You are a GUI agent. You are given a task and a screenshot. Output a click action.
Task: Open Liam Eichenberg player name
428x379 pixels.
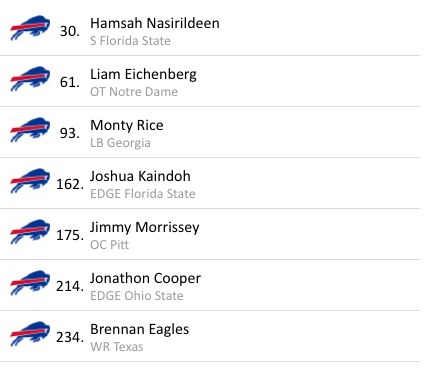(143, 75)
